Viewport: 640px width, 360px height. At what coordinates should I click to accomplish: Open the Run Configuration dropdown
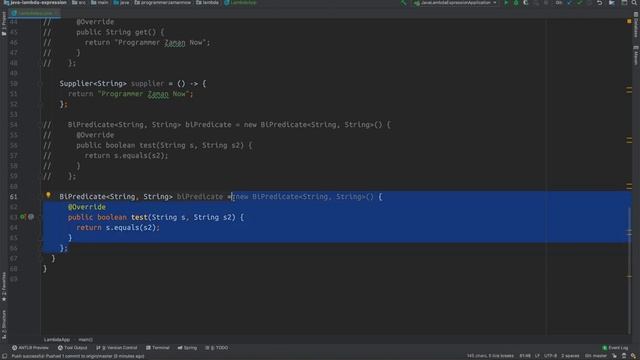tap(455, 3)
